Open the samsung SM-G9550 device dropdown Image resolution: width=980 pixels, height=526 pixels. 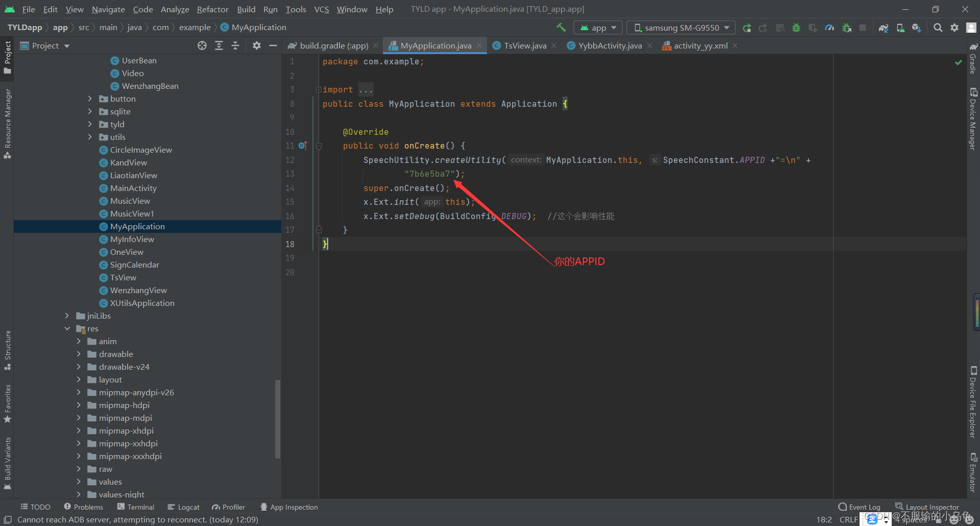[681, 28]
